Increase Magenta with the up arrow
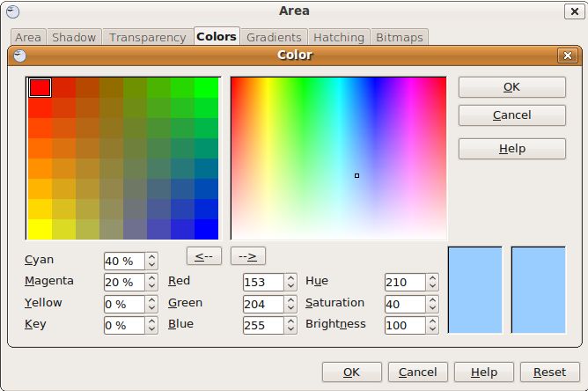The height and width of the screenshot is (391, 588). click(151, 278)
